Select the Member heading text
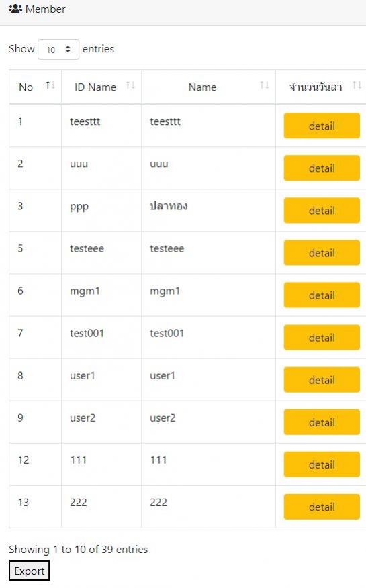 click(46, 9)
